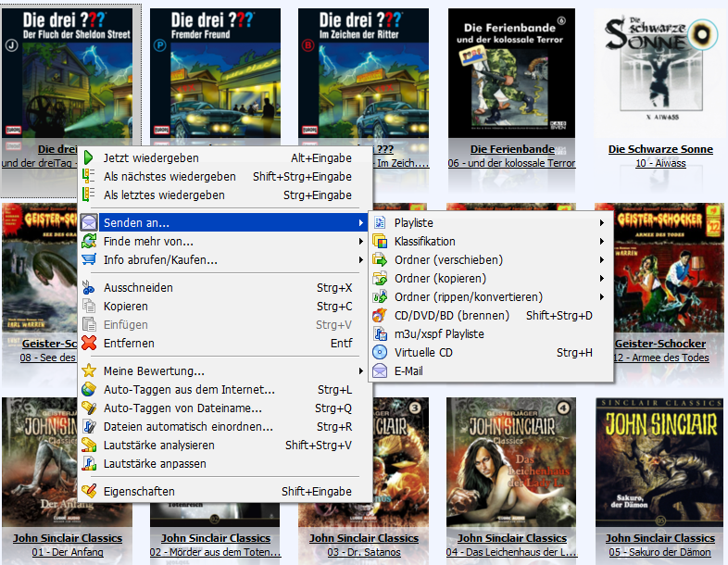728x565 pixels.
Task: Click the 03 - Dr. Satanos link
Action: (364, 552)
